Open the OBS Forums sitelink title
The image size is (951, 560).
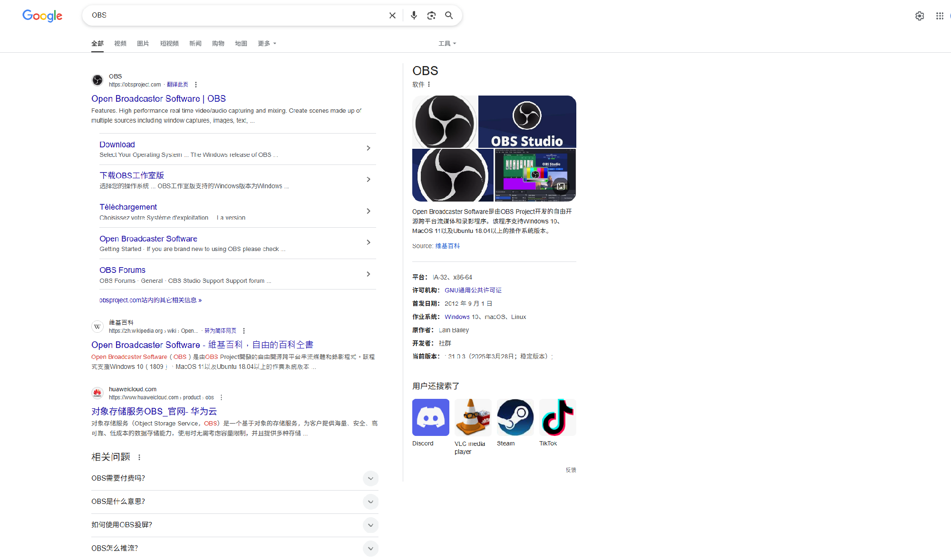click(x=122, y=270)
